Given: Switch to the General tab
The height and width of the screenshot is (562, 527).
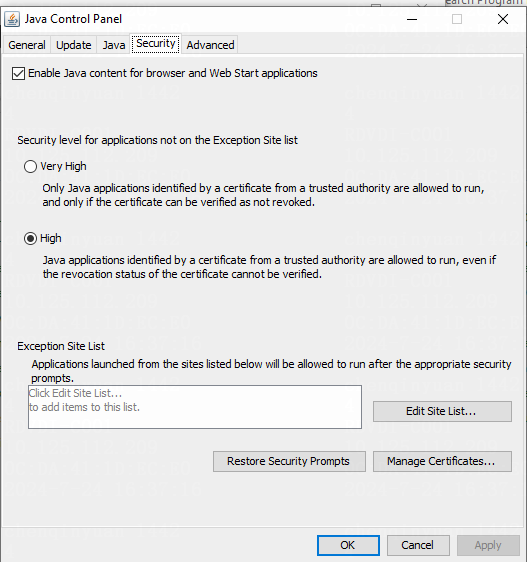Looking at the screenshot, I should coord(27,45).
